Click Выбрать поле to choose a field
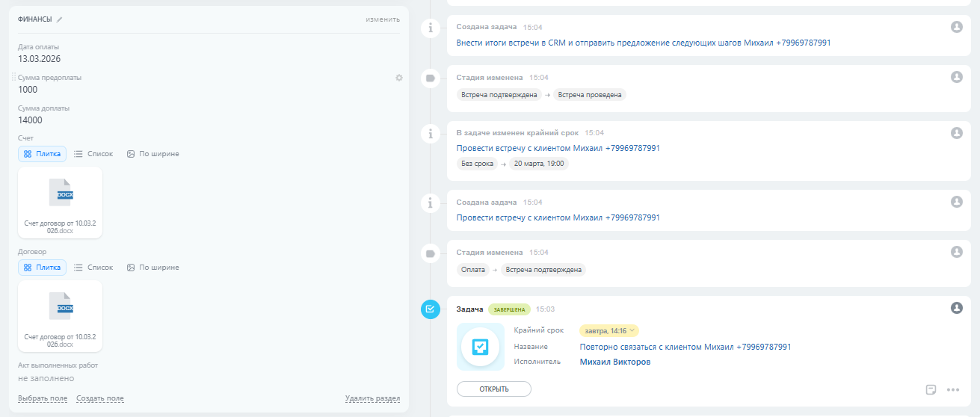Image resolution: width=980 pixels, height=417 pixels. point(43,398)
